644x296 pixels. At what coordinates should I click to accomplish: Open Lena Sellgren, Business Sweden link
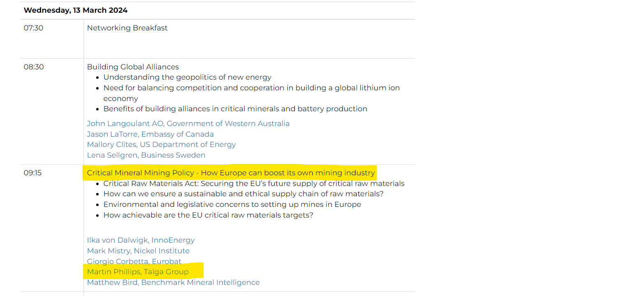click(146, 155)
